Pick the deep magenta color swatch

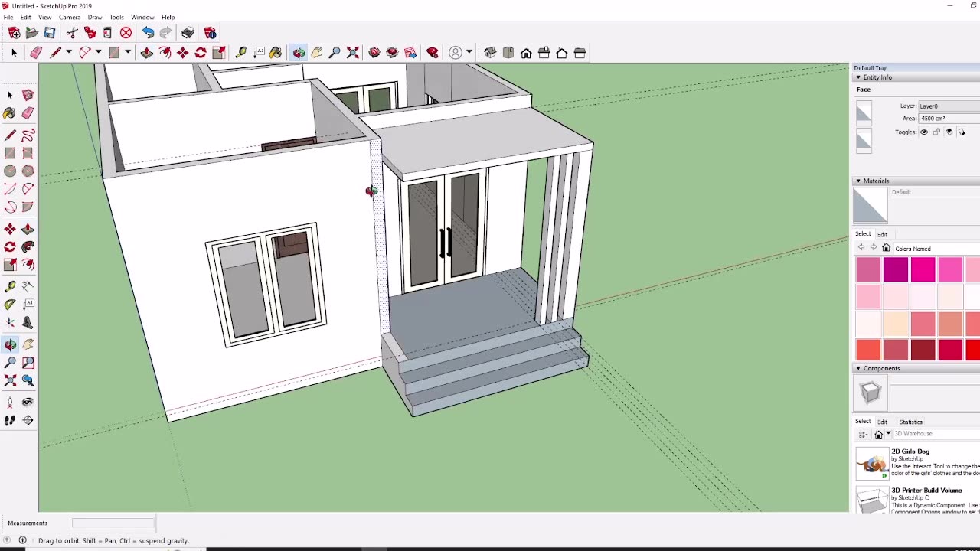coord(896,269)
